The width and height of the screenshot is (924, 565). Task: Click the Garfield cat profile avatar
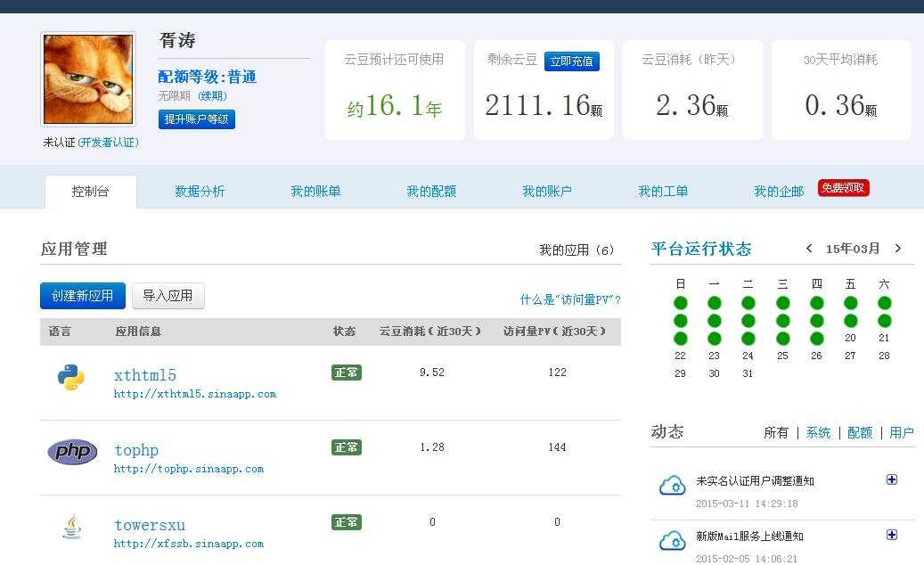(88, 79)
